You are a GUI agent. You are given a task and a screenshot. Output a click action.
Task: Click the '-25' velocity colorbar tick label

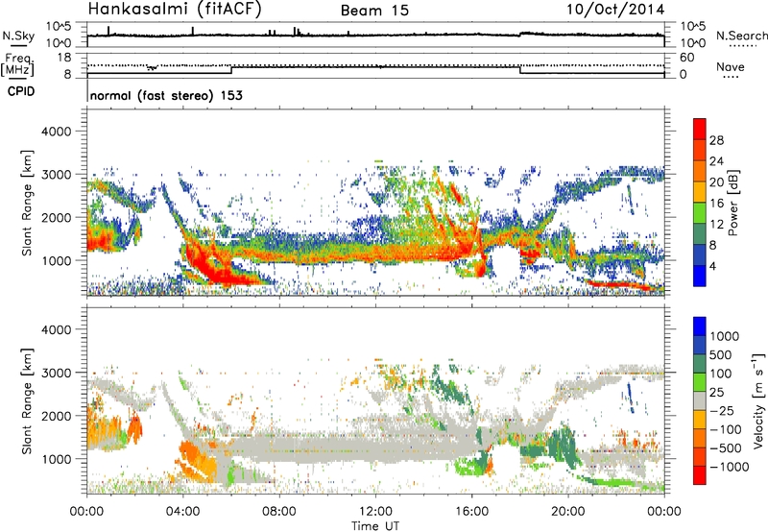point(722,411)
